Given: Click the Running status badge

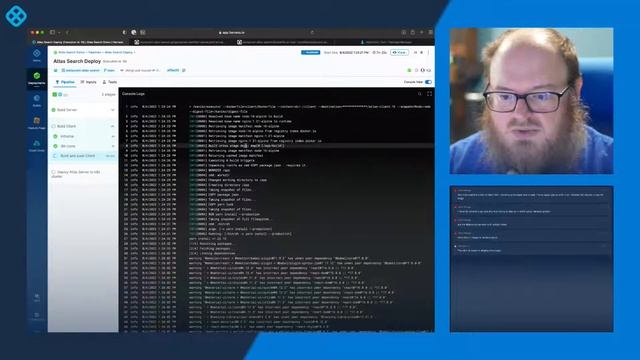Looking at the screenshot, I should pyautogui.click(x=311, y=53).
